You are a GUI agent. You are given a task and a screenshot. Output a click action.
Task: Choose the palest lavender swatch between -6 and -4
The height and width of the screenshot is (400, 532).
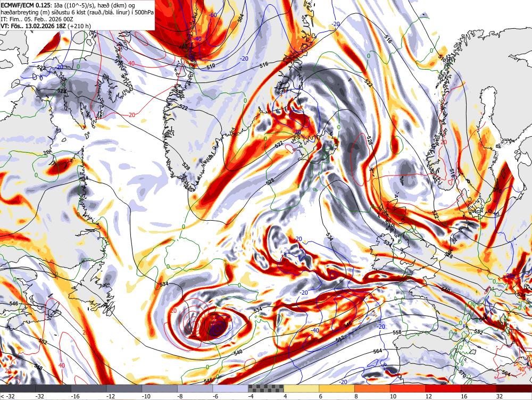(x=230, y=388)
